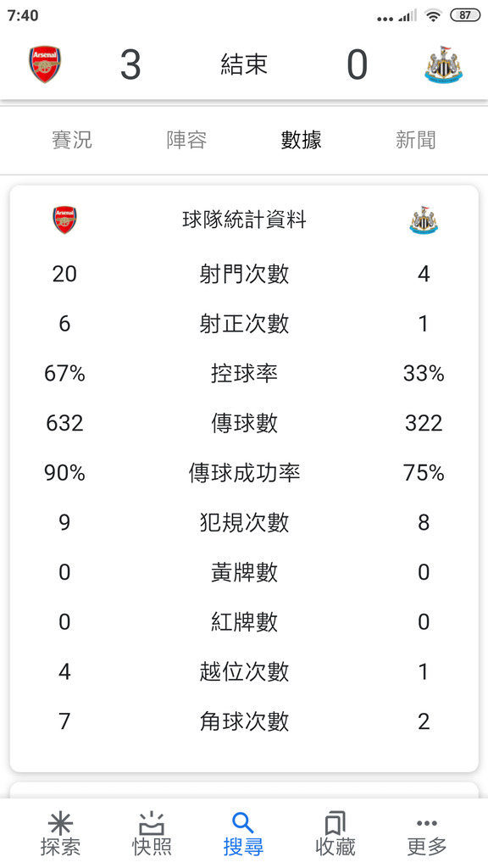The image size is (488, 868).
Task: Select the 搜尋 search icon
Action: coord(243,823)
